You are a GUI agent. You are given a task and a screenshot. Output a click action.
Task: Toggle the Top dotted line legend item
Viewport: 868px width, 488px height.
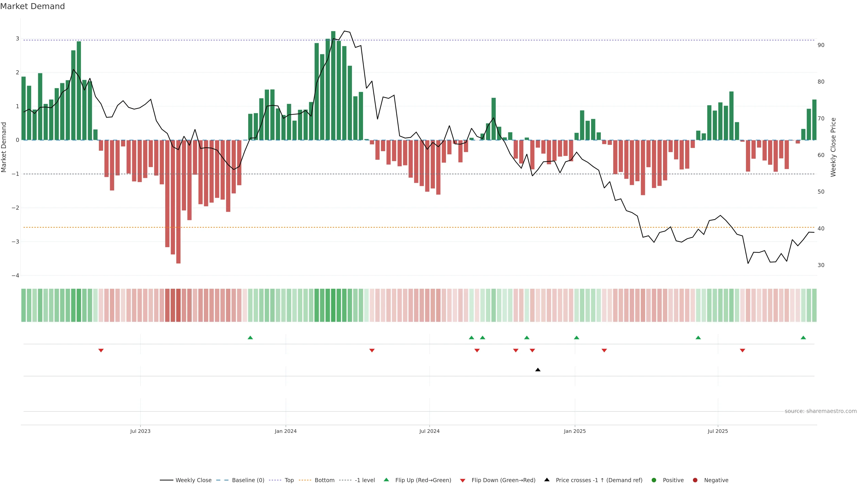click(289, 480)
